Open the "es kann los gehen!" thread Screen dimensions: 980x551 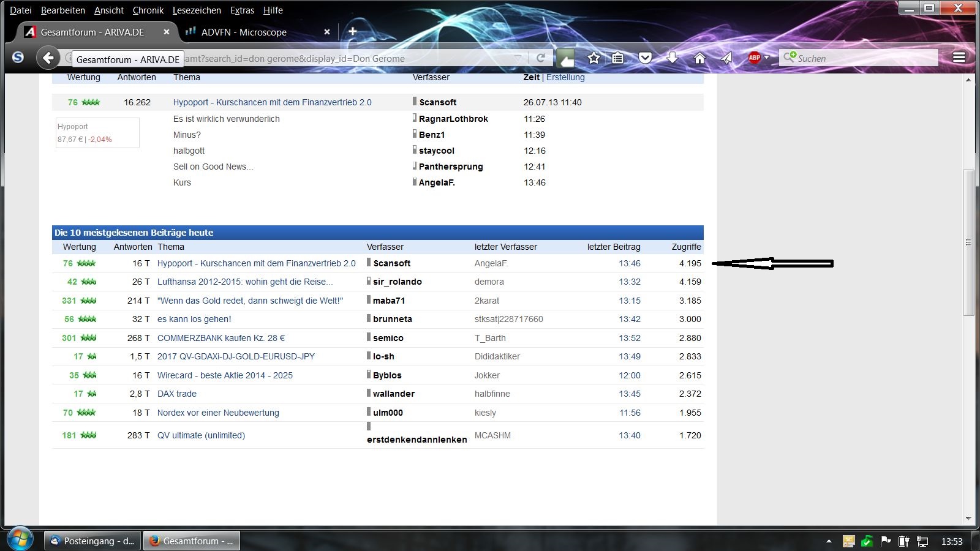pos(194,319)
